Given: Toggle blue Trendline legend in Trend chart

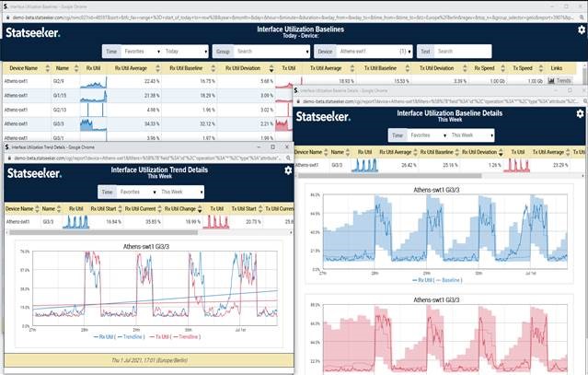Looking at the screenshot, I should [130, 337].
